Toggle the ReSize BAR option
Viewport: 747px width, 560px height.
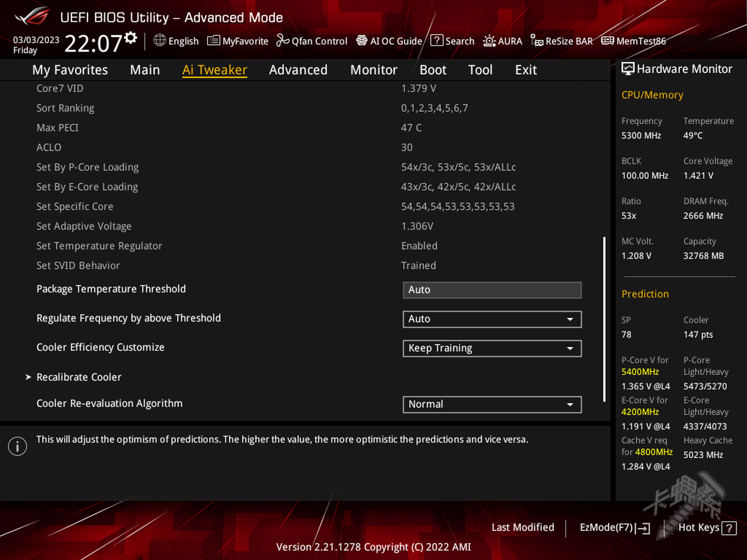(x=537, y=40)
